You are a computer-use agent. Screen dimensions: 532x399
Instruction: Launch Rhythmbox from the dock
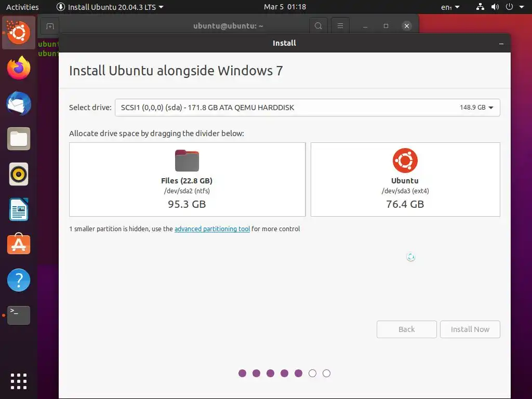click(19, 174)
